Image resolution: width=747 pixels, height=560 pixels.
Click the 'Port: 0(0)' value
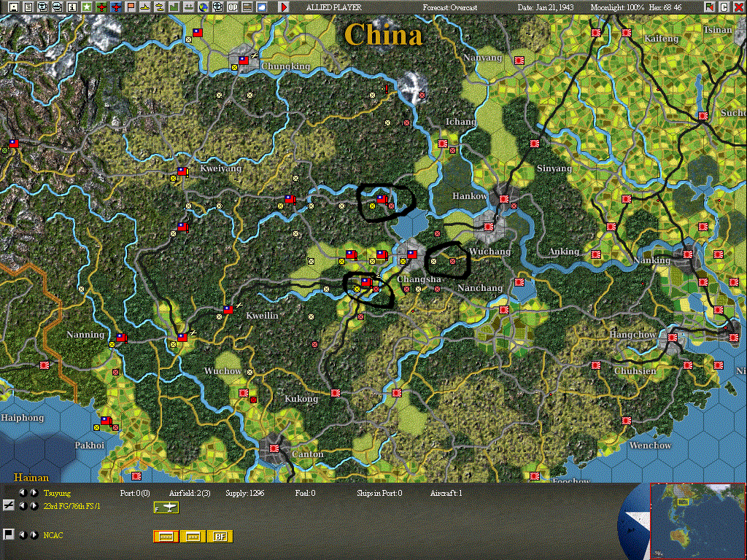coord(135,494)
